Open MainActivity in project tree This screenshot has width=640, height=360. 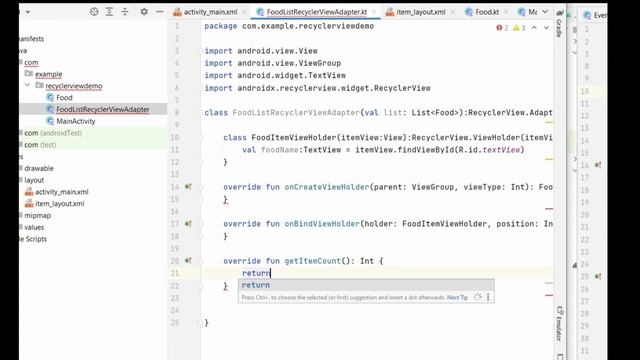point(76,121)
